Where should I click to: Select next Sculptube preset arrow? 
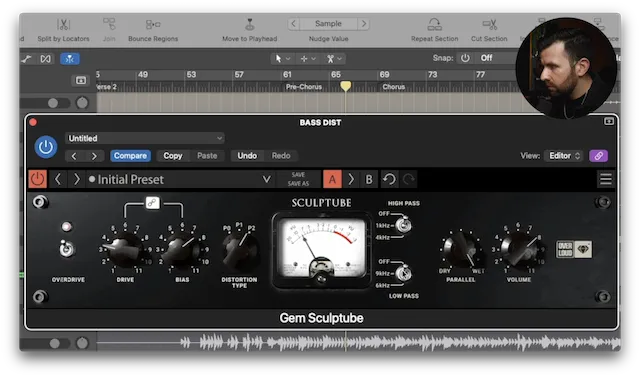click(x=76, y=179)
